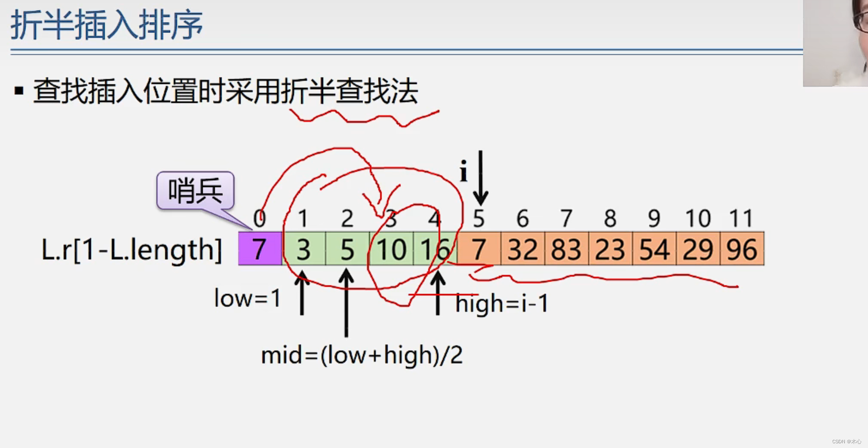The height and width of the screenshot is (448, 868).
Task: Click the webcam overlay in top-right corner
Action: click(x=835, y=43)
